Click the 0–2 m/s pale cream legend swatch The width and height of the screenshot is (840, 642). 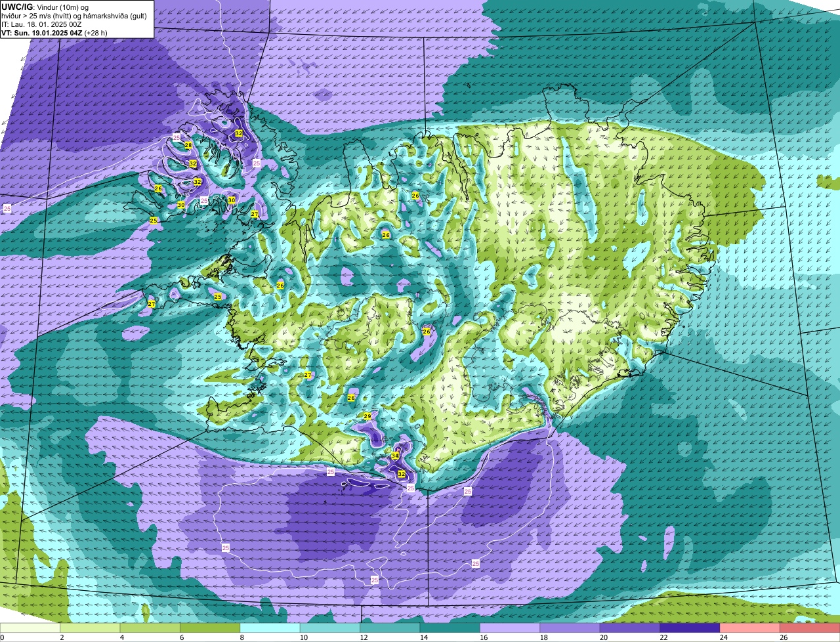[x=30, y=628]
